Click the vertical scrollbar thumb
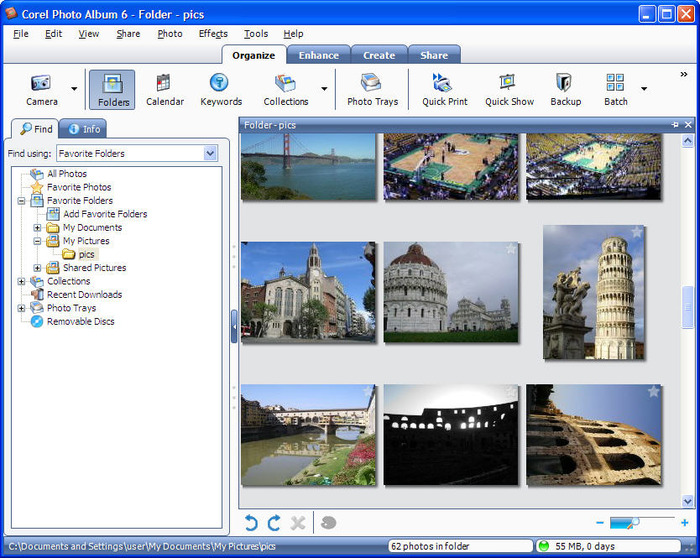 point(688,307)
